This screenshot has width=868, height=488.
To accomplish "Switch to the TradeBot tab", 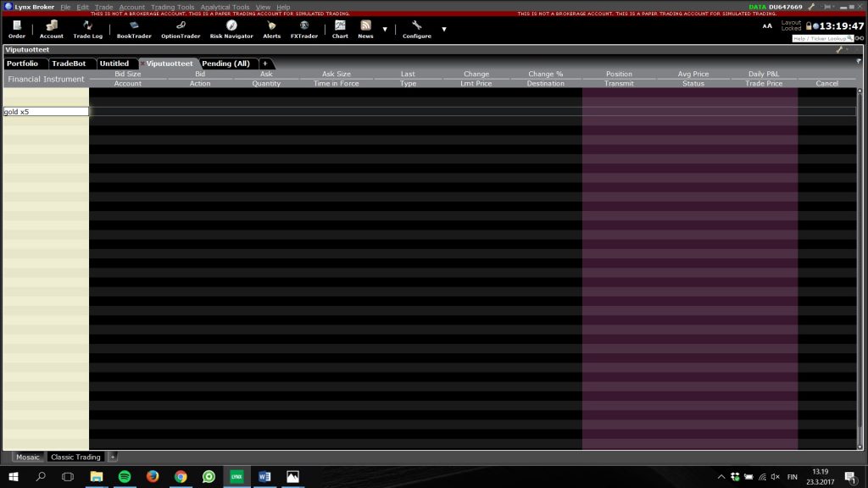I will [69, 64].
